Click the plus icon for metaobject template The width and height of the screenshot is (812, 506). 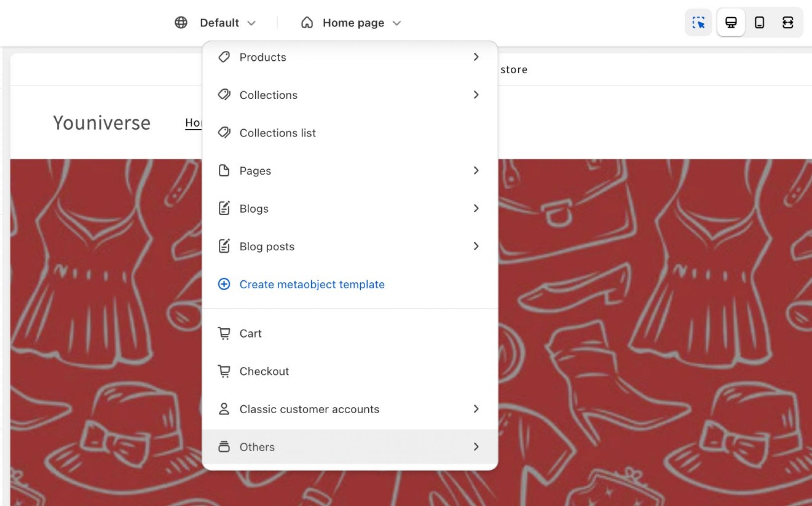(x=224, y=284)
